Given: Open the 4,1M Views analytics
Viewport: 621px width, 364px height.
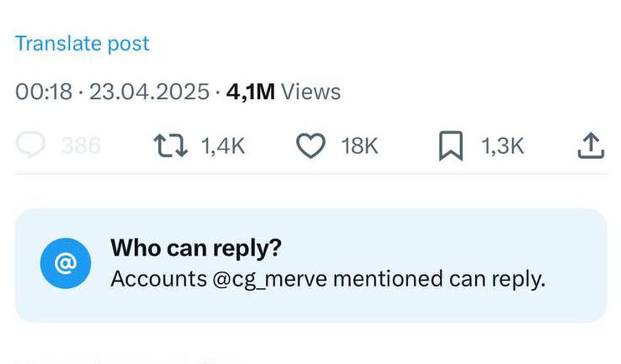Looking at the screenshot, I should [283, 92].
